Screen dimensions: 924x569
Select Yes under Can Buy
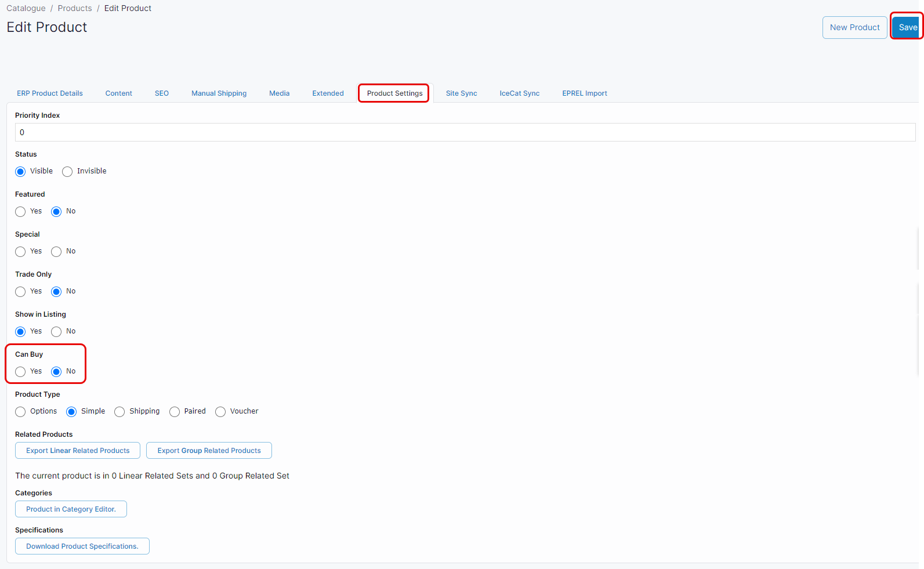(x=21, y=372)
